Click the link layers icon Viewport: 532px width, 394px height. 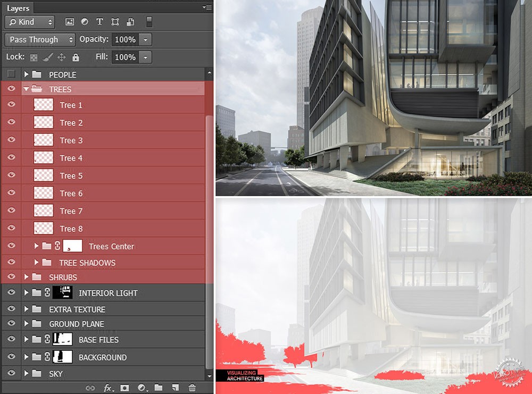click(90, 388)
